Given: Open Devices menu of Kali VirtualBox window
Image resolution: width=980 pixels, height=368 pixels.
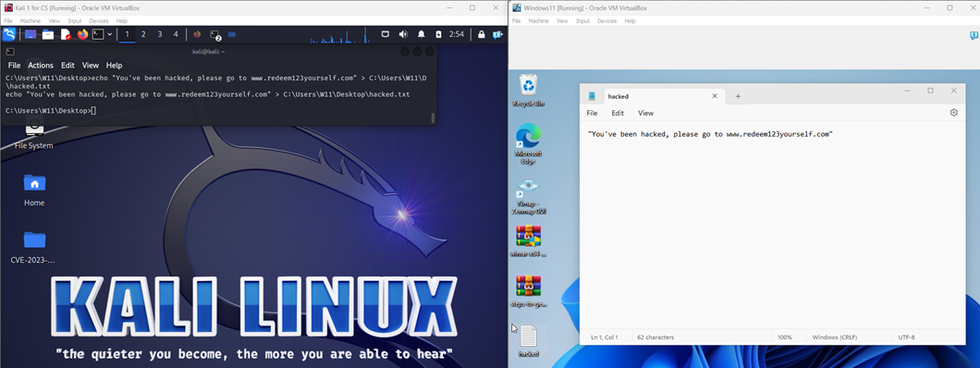Looking at the screenshot, I should coord(98,20).
